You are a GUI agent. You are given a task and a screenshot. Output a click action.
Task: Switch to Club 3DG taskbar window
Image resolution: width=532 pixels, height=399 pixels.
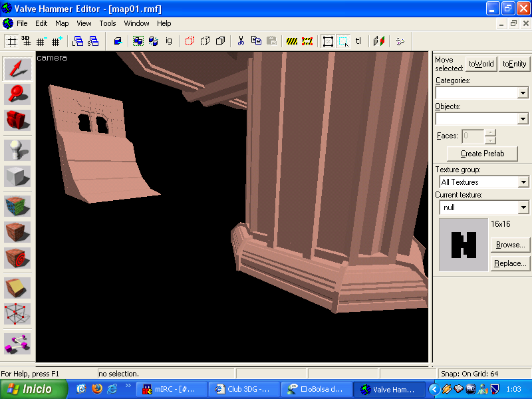(x=244, y=390)
